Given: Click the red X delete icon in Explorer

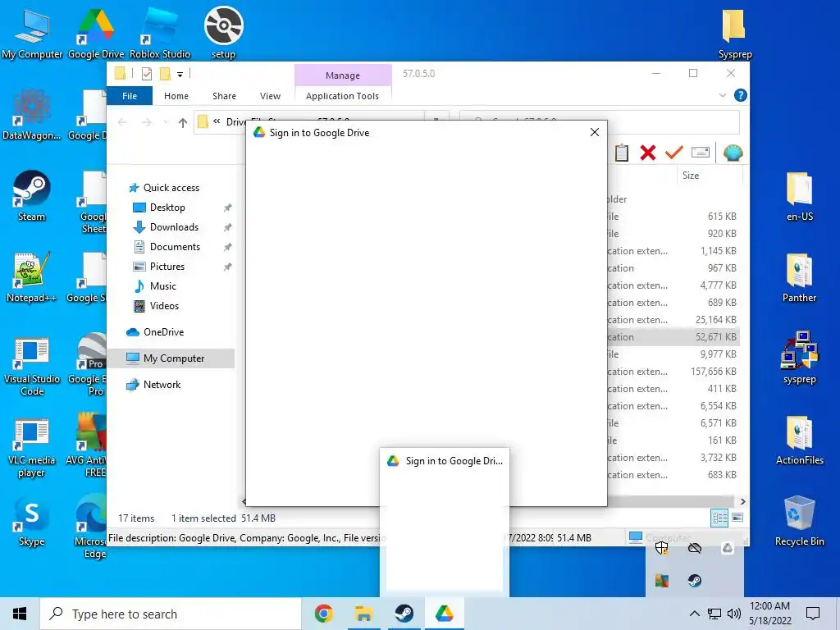Looking at the screenshot, I should (x=648, y=153).
